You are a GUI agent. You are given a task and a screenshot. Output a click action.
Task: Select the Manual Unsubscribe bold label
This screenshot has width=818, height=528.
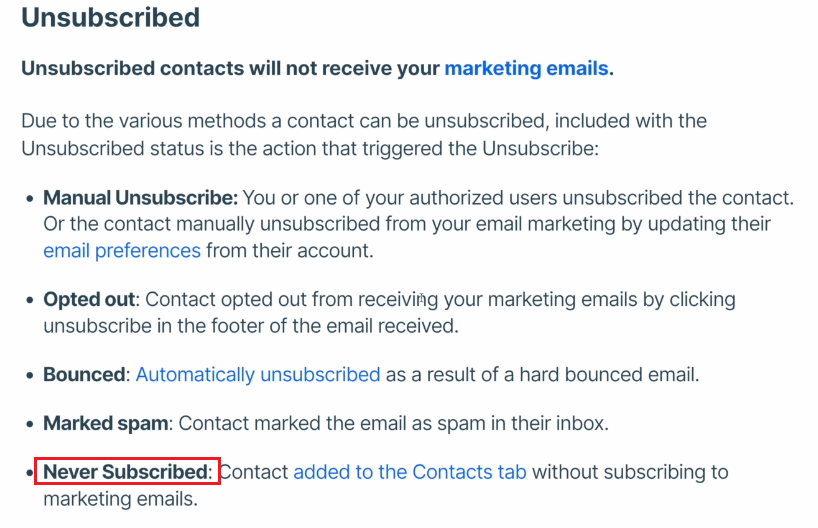click(x=140, y=198)
